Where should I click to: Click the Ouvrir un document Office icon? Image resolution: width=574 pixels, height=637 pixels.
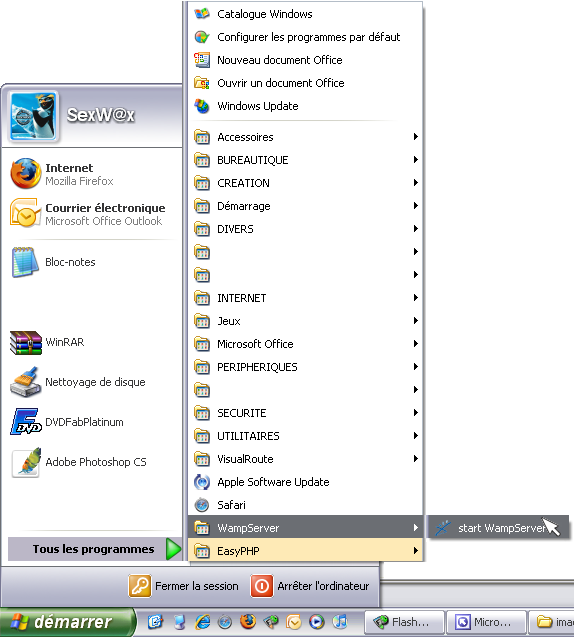pyautogui.click(x=202, y=83)
